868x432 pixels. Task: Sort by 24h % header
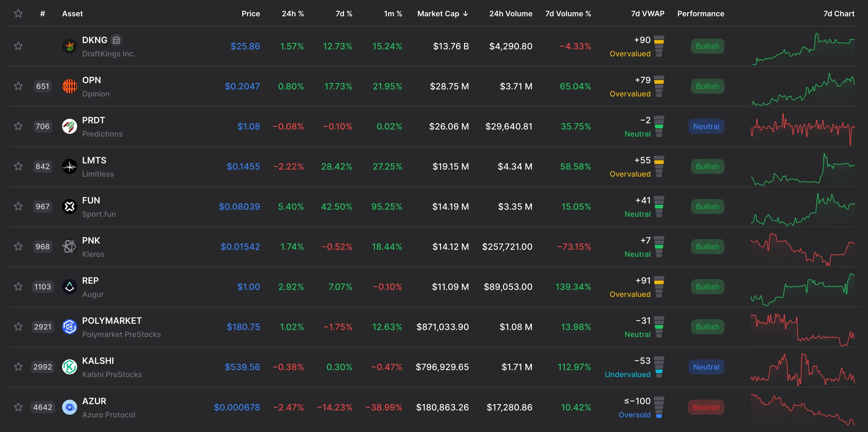click(x=293, y=14)
